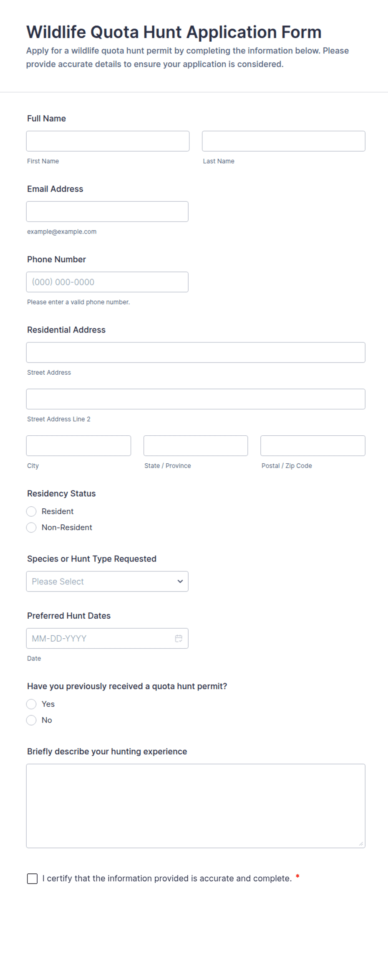Screen dimensions: 388x980
Task: Choose the Non-Resident radio option
Action: [x=31, y=528]
